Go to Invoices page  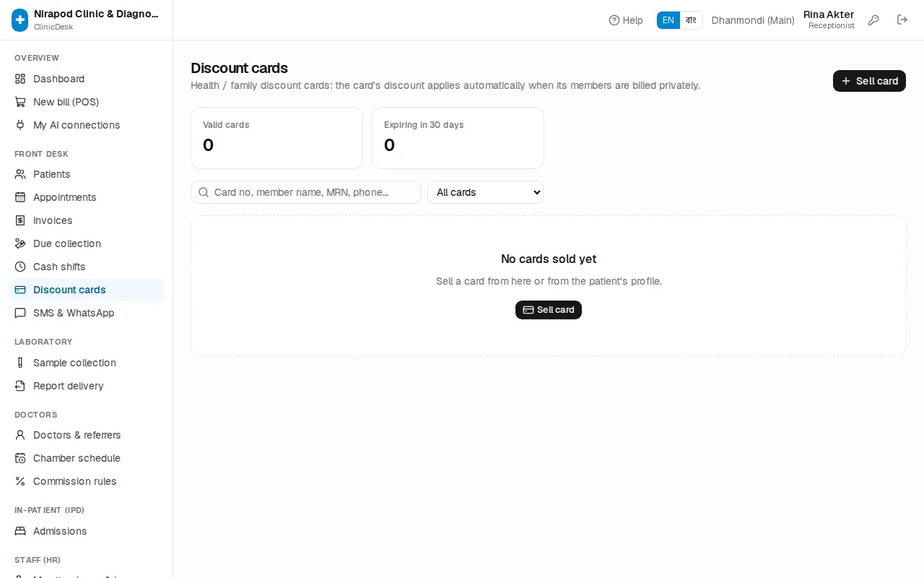point(87,220)
